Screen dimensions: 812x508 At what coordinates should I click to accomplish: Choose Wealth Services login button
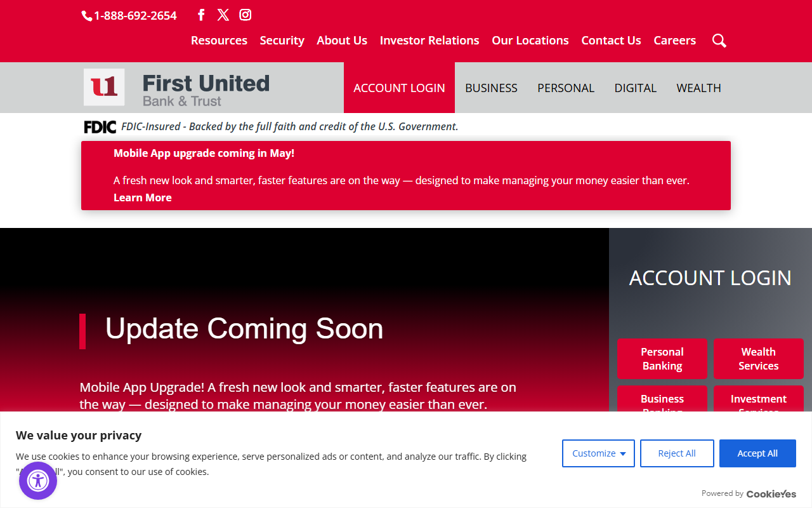pos(759,359)
